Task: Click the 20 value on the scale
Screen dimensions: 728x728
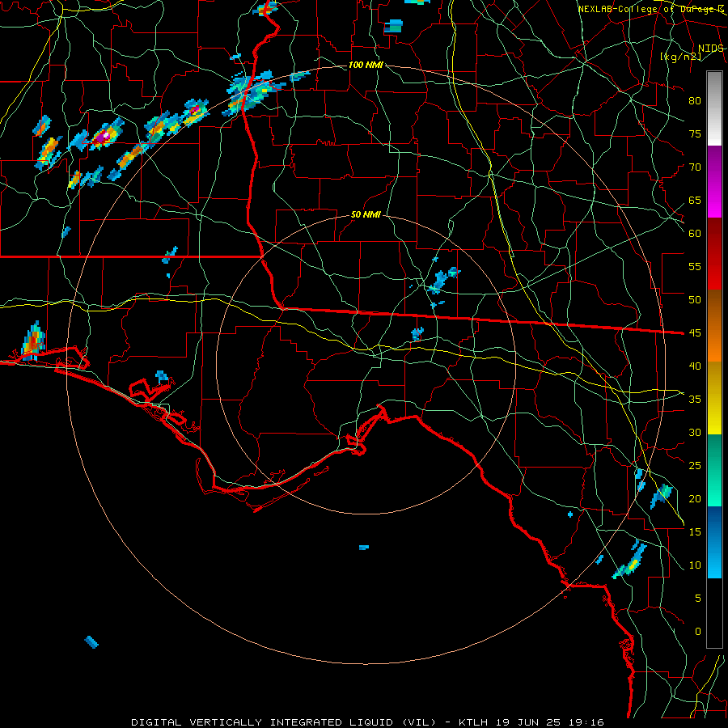Action: [x=695, y=498]
